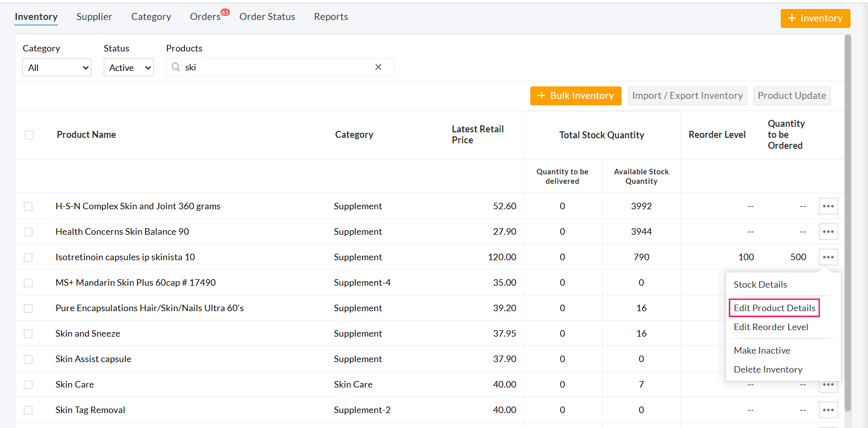This screenshot has width=868, height=428.
Task: Click three-dot menu for Isotretinoin capsules row
Action: (828, 257)
